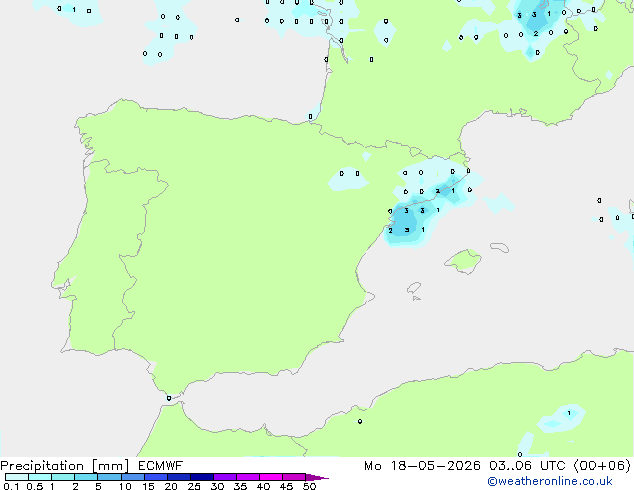Select the 5–10 mm legend color swatch
Image resolution: width=634 pixels, height=490 pixels.
109,477
